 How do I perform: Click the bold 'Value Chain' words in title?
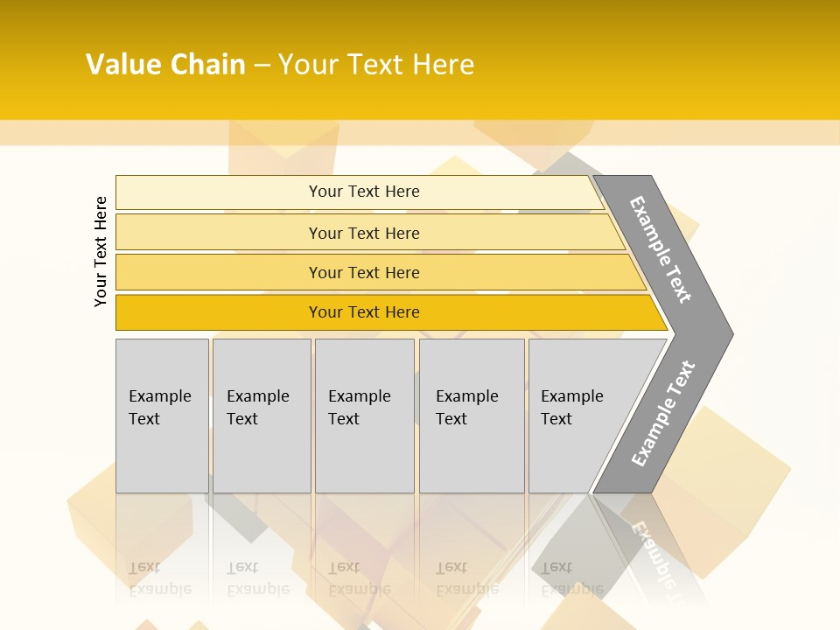pyautogui.click(x=165, y=65)
